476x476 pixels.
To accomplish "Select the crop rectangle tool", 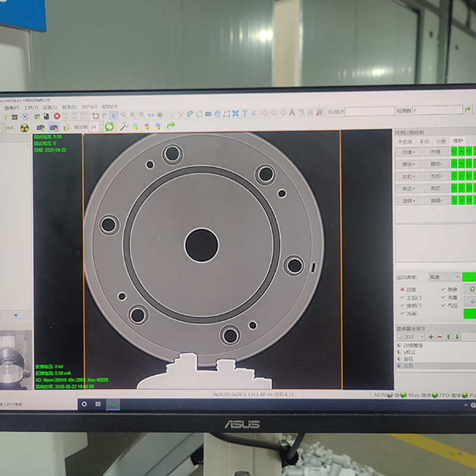I will pyautogui.click(x=96, y=115).
